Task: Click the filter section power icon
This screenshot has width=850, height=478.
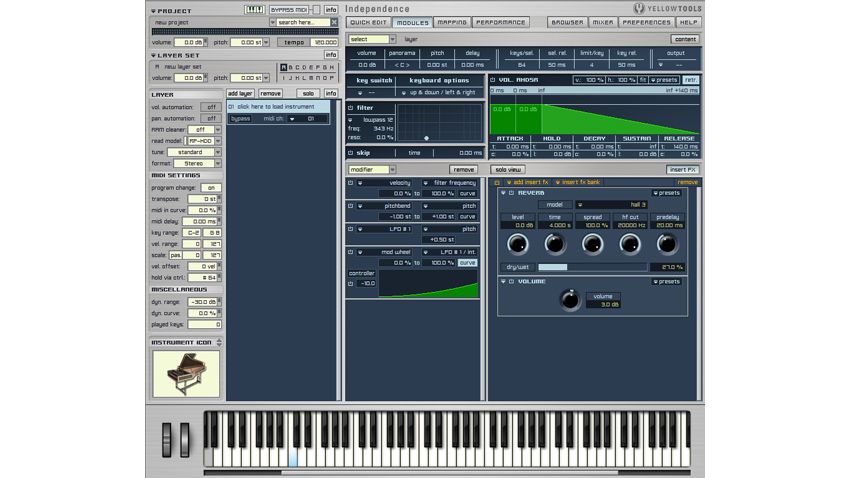Action: [x=351, y=107]
